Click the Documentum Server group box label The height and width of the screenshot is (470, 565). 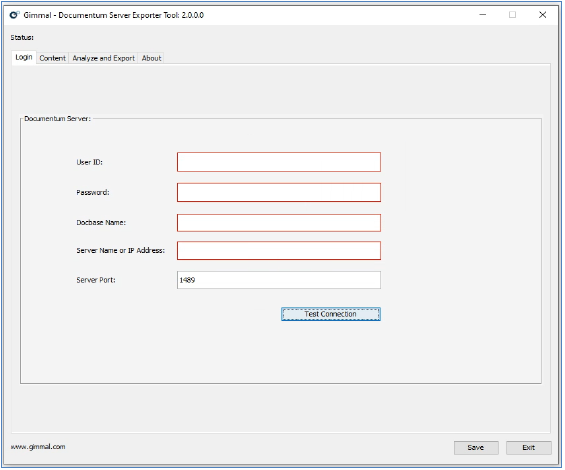click(x=57, y=119)
